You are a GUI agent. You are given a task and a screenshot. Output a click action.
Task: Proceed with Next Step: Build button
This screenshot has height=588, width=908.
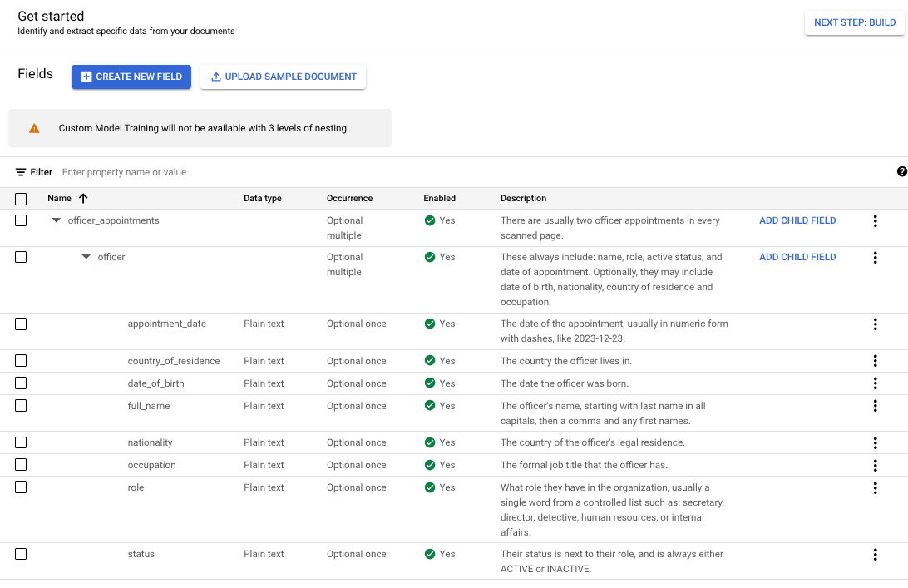pos(854,22)
